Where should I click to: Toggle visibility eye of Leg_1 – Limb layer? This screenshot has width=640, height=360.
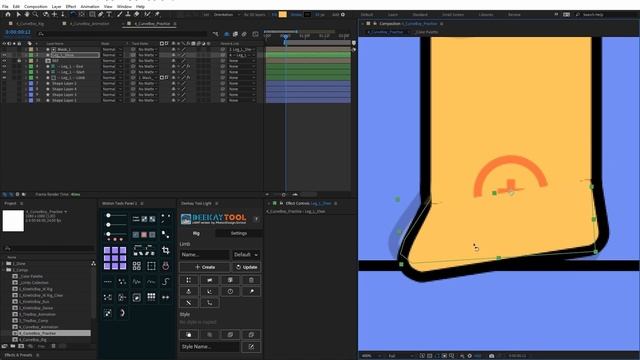tap(4, 78)
